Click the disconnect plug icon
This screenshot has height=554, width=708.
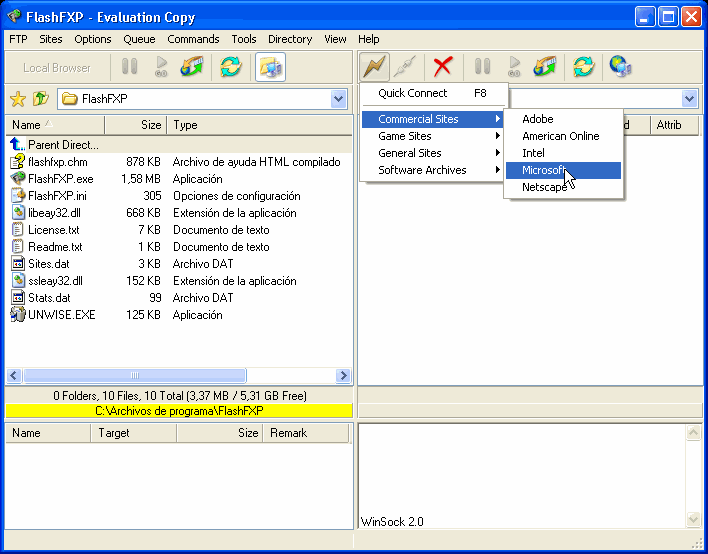click(x=405, y=67)
